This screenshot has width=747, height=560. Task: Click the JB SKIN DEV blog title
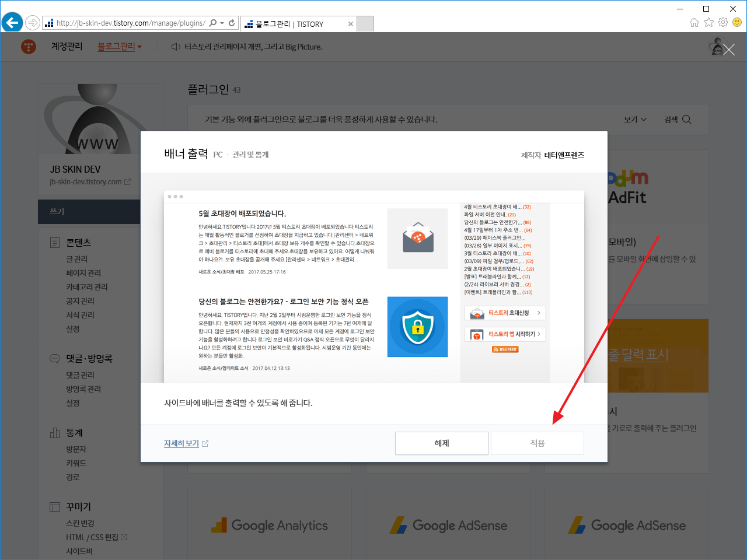tap(75, 169)
